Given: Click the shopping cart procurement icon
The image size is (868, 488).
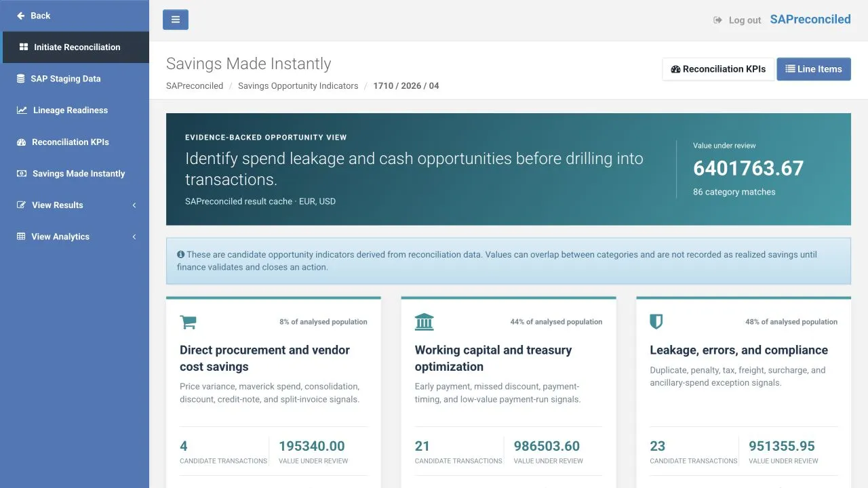Looking at the screenshot, I should click(x=188, y=322).
